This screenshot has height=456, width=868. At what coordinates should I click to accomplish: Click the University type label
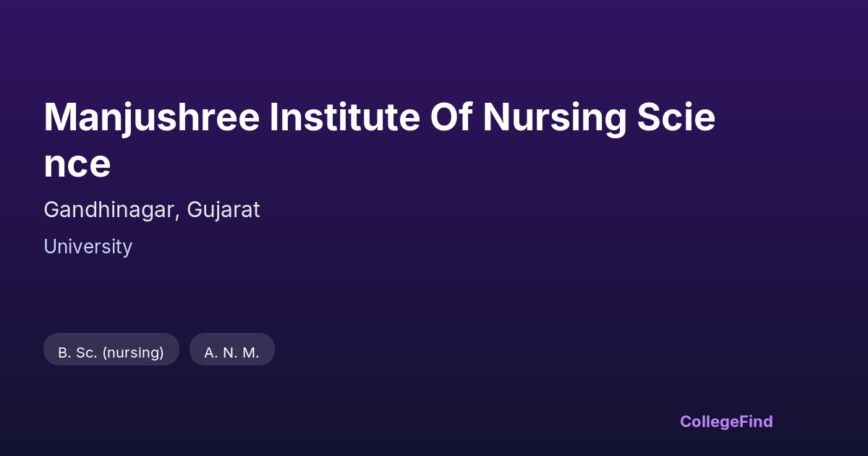88,247
